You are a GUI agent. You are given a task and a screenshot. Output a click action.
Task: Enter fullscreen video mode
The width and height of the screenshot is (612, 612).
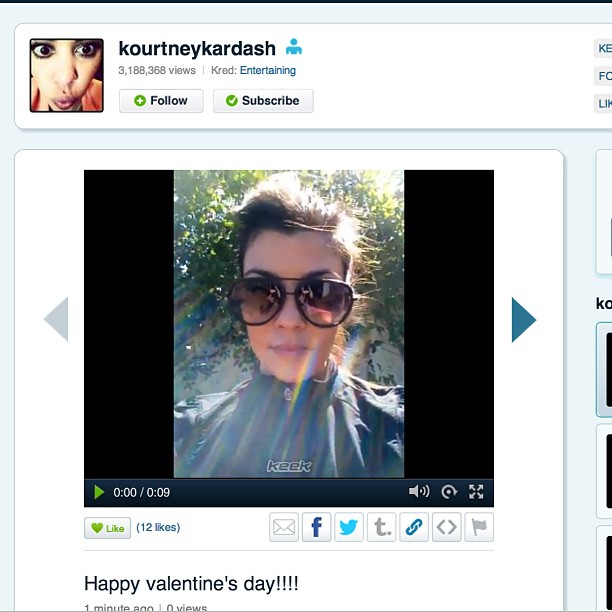tap(476, 492)
